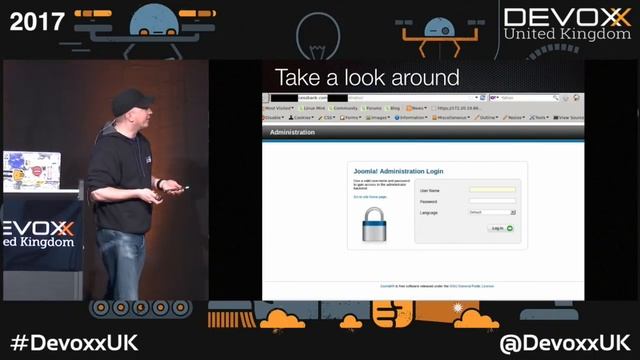The image size is (640, 360).
Task: Click the home icon in browser toolbar
Action: [x=576, y=98]
